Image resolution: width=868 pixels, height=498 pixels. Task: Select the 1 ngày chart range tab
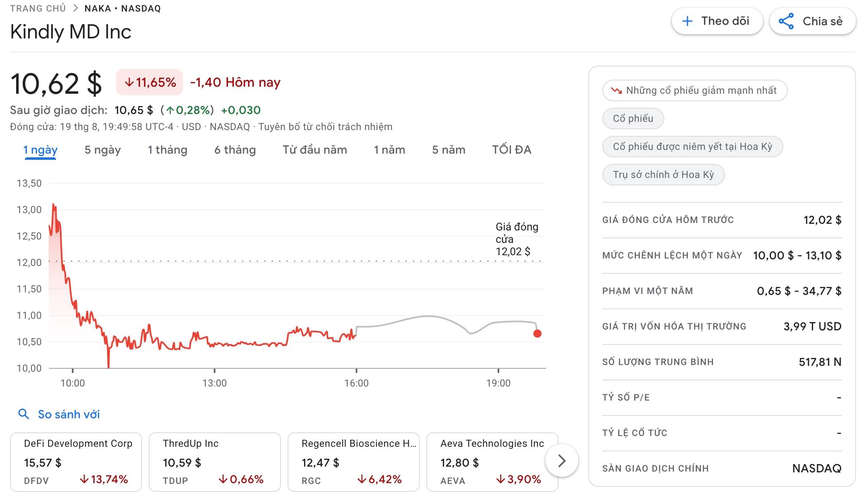coord(40,150)
